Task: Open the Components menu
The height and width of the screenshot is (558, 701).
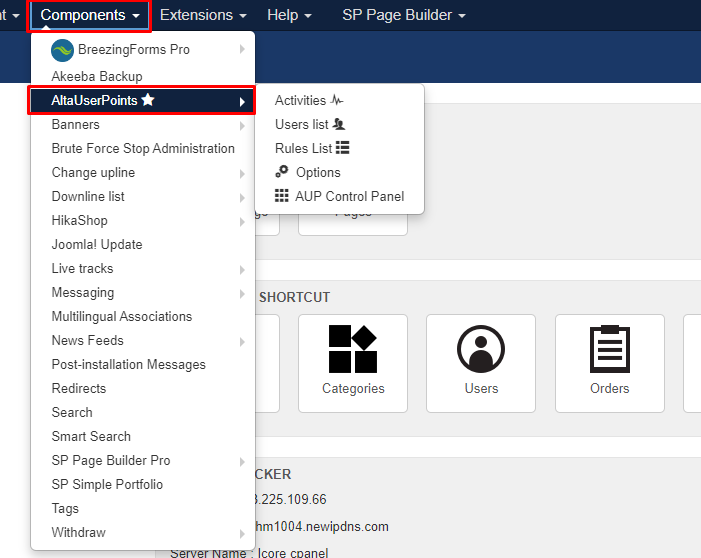Action: pyautogui.click(x=90, y=15)
